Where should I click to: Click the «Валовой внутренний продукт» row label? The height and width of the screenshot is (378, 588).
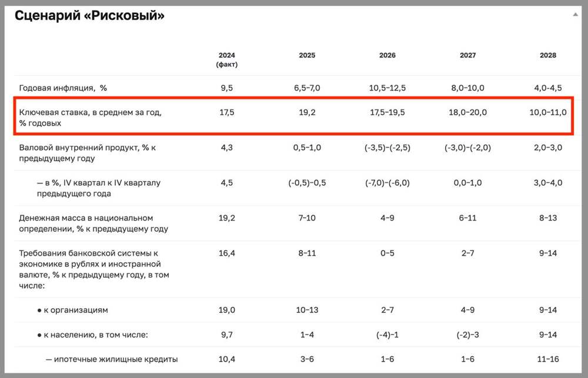pyautogui.click(x=87, y=153)
